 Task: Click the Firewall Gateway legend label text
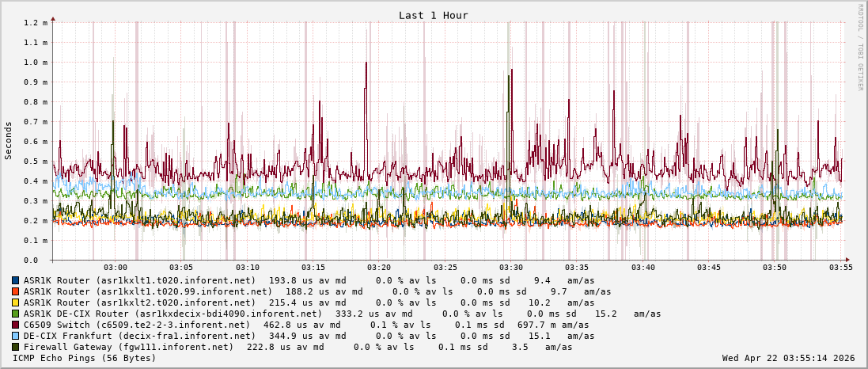coord(128,347)
